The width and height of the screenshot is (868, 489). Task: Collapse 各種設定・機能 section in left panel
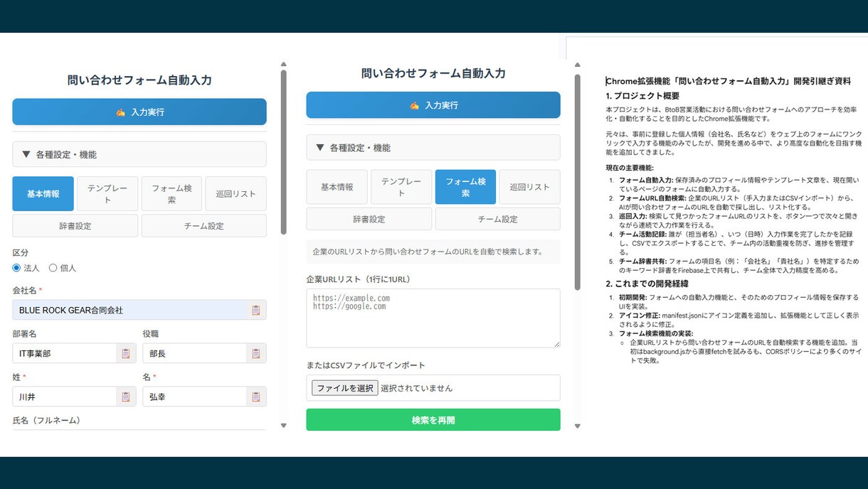139,154
